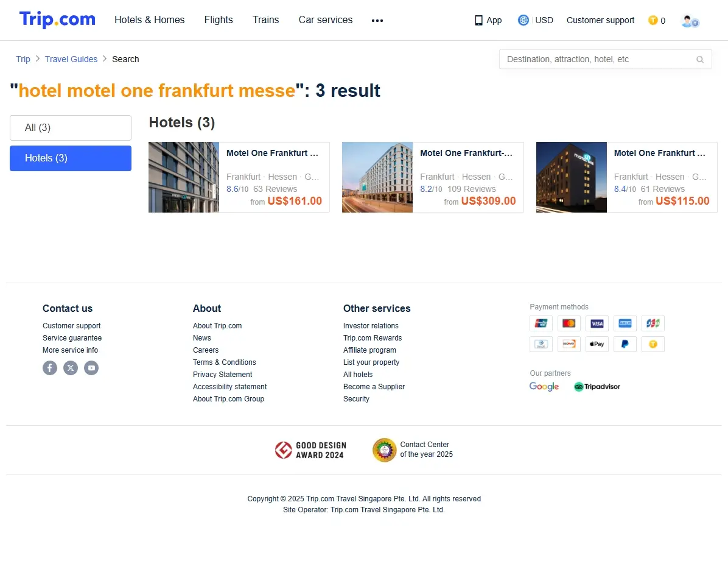Open About Trip.com Group link
Viewport: 728px width, 561px height.
click(x=228, y=399)
